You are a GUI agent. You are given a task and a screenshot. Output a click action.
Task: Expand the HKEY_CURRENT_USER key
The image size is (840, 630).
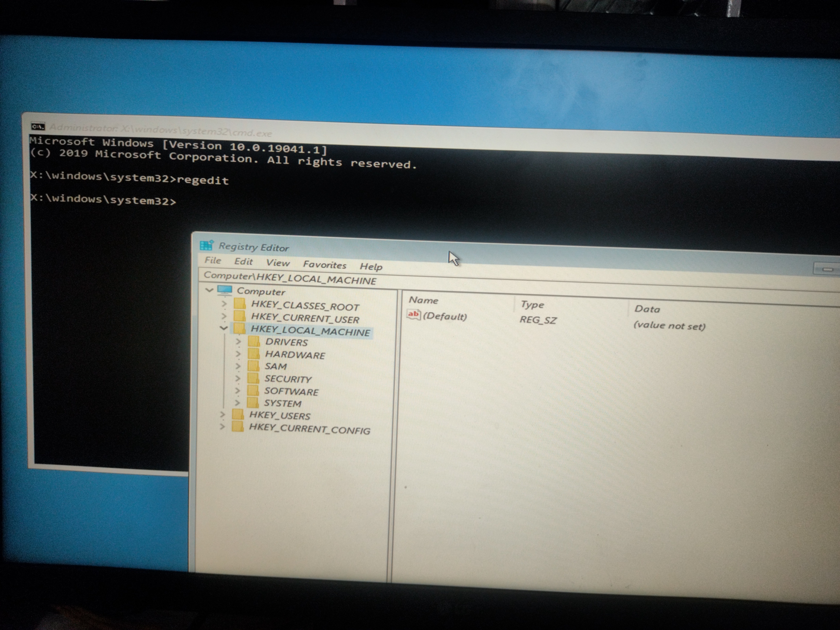click(224, 316)
